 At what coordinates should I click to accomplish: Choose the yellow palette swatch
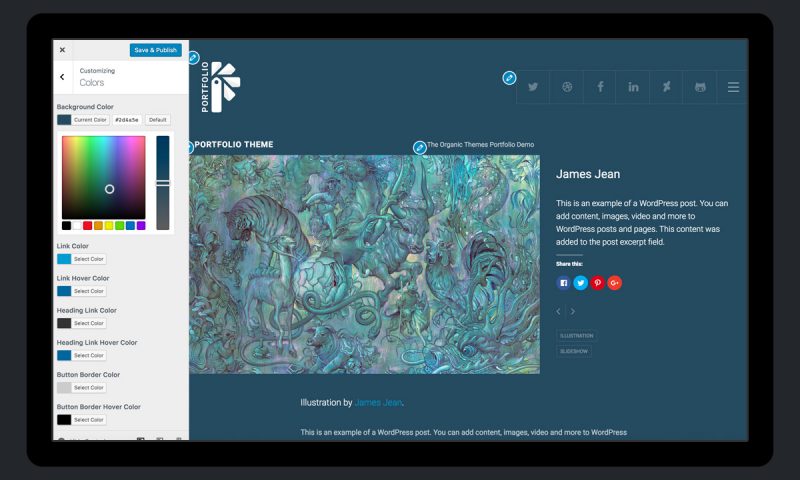pos(109,225)
